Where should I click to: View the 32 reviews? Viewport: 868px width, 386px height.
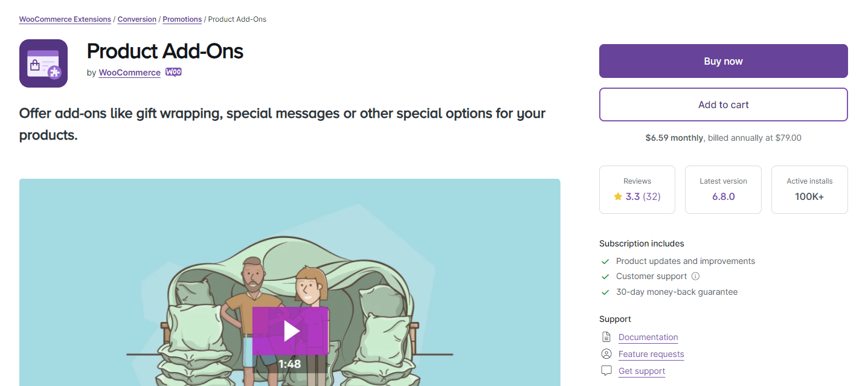tap(652, 196)
